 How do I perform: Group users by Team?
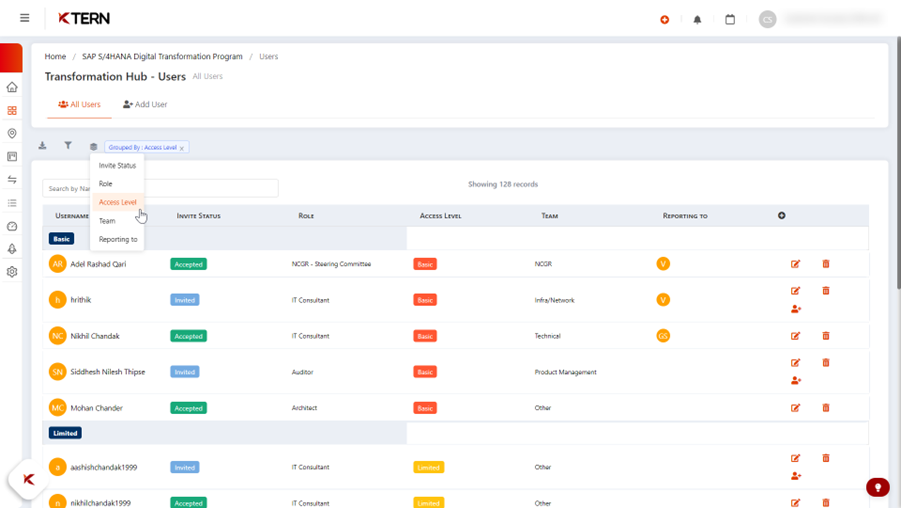click(117, 221)
